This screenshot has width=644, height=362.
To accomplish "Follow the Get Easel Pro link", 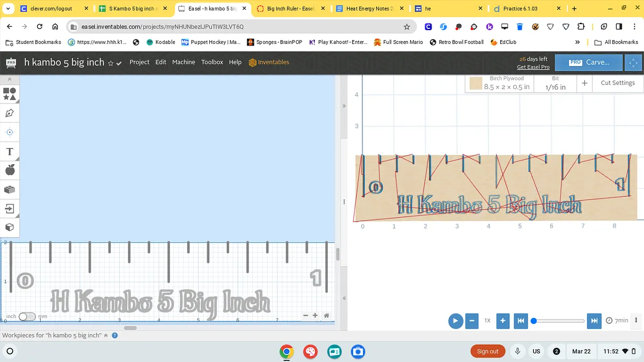I will (x=533, y=67).
